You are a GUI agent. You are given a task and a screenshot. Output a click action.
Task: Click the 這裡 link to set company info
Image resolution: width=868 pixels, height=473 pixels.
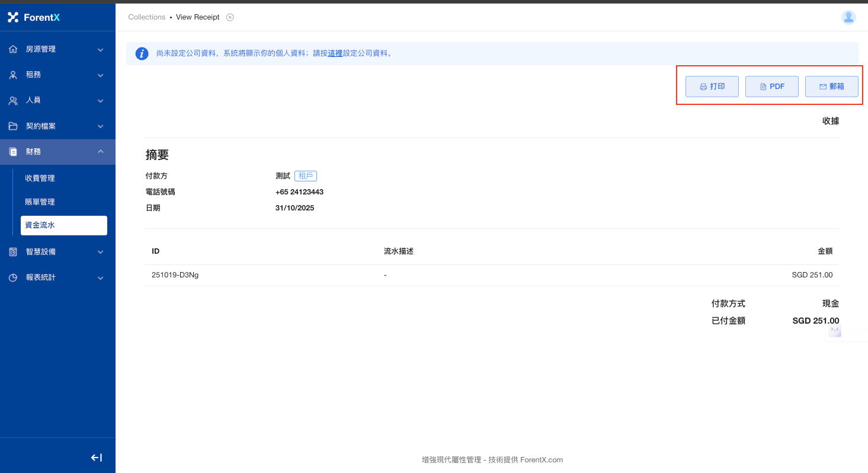click(x=335, y=53)
